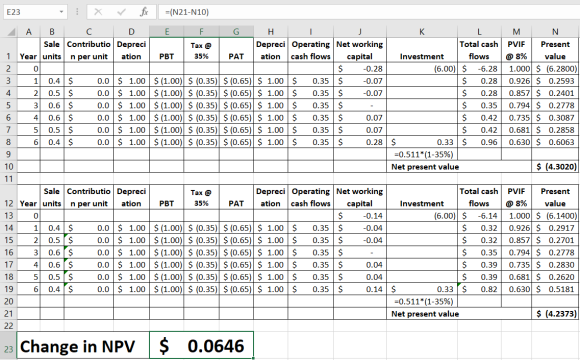Image resolution: width=580 pixels, height=360 pixels.
Task: Expand the Name Box dropdown arrow
Action: click(x=61, y=12)
